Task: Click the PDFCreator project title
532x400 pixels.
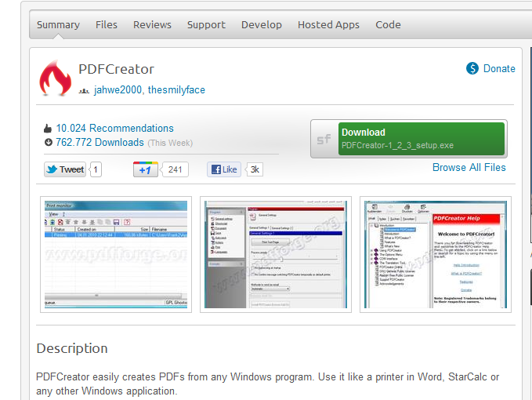Action: tap(116, 69)
